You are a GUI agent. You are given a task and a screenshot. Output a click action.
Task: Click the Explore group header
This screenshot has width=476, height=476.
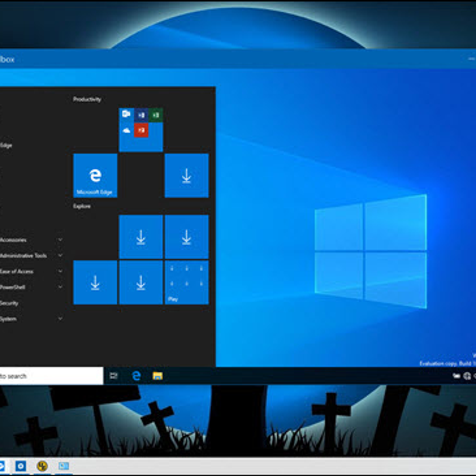82,206
